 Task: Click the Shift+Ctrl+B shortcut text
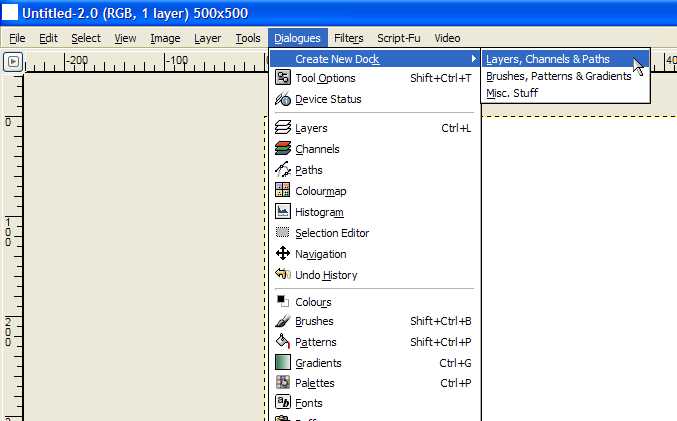440,321
